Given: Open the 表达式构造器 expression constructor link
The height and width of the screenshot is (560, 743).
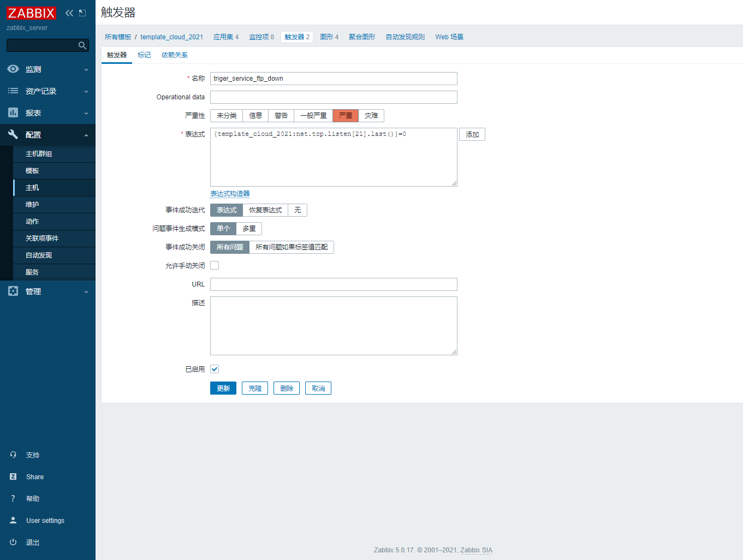Looking at the screenshot, I should [x=230, y=194].
